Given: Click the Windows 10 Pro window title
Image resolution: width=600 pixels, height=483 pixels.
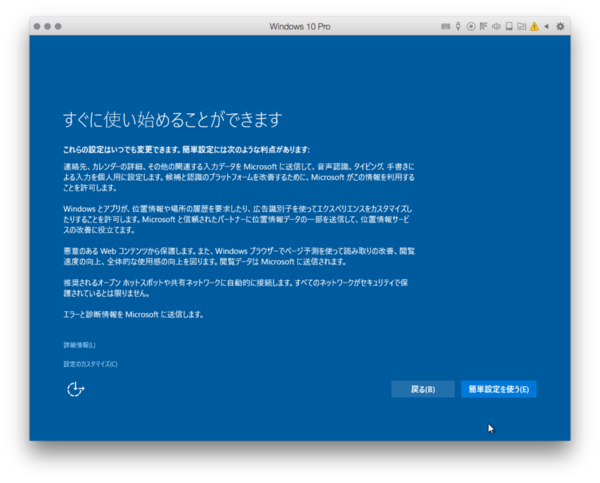Looking at the screenshot, I should (300, 26).
